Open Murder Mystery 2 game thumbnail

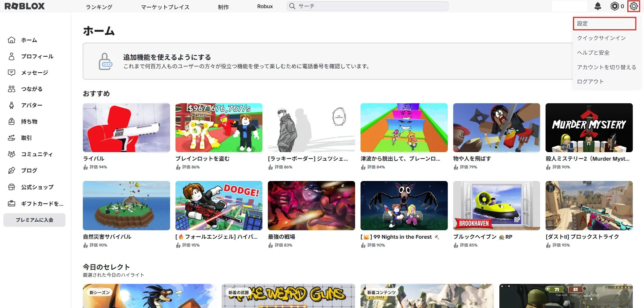click(589, 128)
